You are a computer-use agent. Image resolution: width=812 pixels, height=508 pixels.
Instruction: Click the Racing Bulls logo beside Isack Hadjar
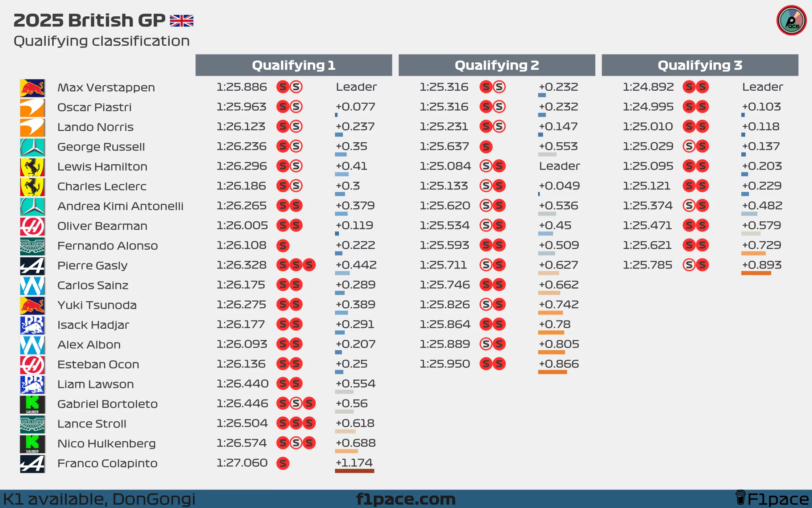[x=32, y=325]
